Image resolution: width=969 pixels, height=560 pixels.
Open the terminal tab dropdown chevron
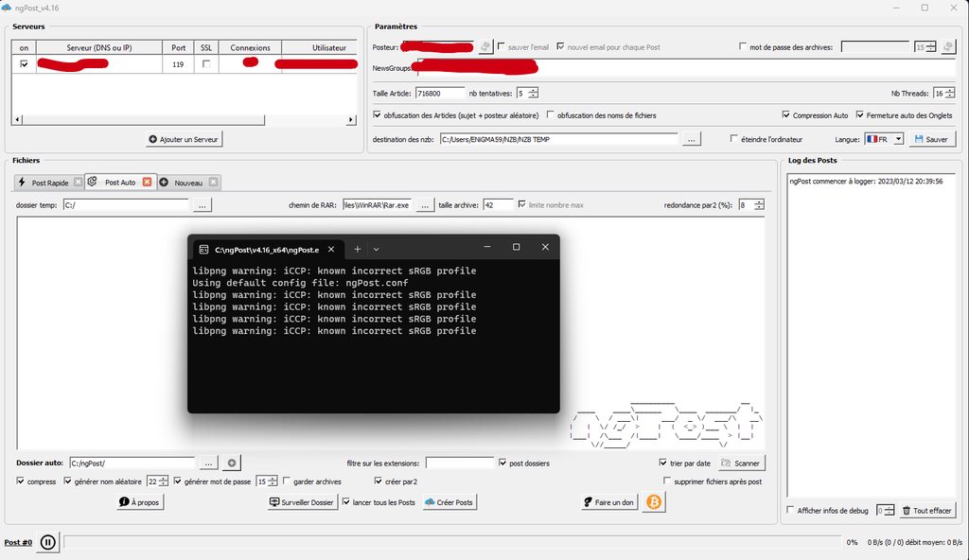point(376,249)
